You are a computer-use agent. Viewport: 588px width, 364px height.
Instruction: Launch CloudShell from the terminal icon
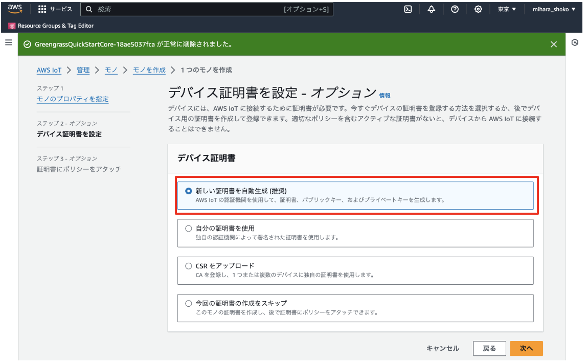(408, 9)
